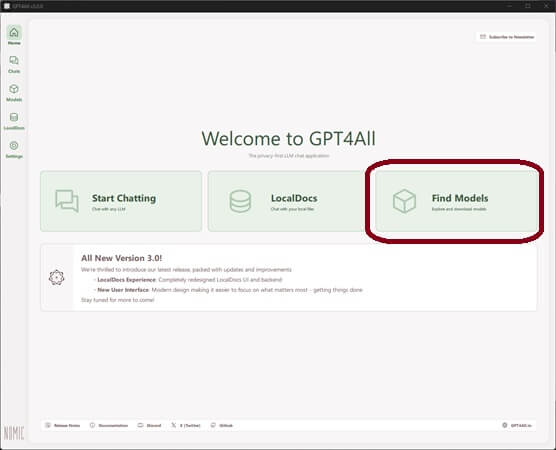Image resolution: width=556 pixels, height=450 pixels.
Task: Open X (Twitter) link
Action: point(185,425)
